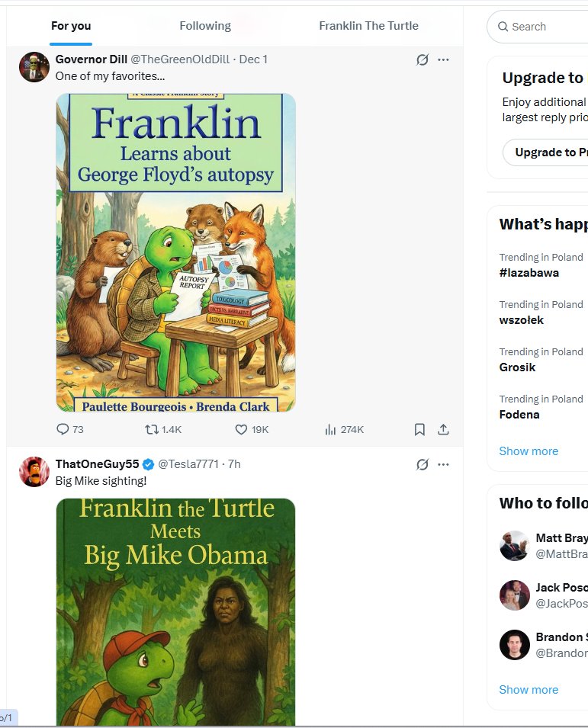Open more options on Governor Dill's post
The image size is (588, 728).
point(443,59)
